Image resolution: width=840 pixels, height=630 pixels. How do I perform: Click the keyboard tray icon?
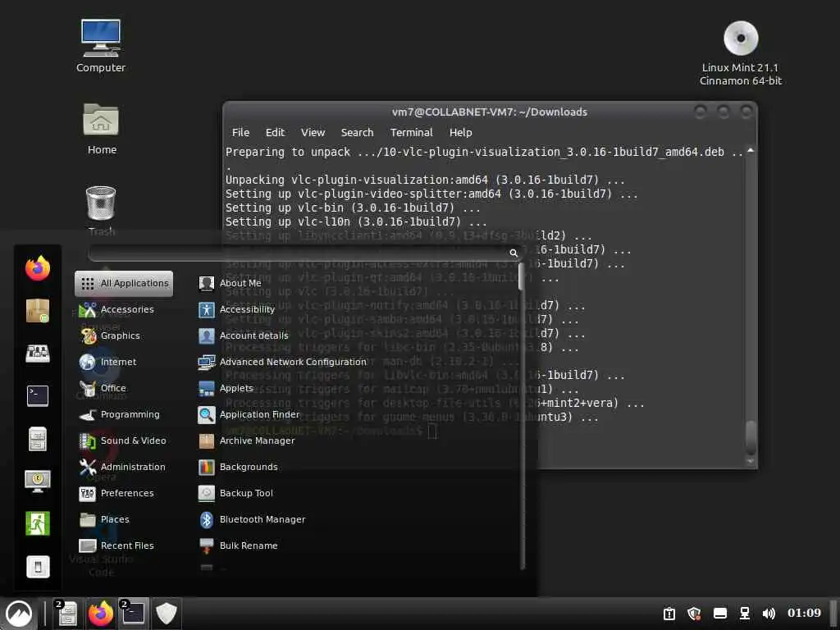point(720,614)
